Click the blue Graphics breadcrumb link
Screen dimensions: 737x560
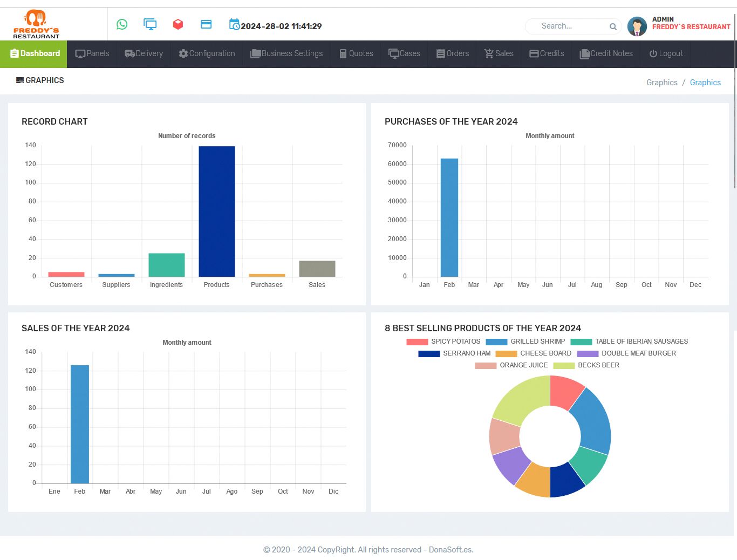[x=705, y=83]
